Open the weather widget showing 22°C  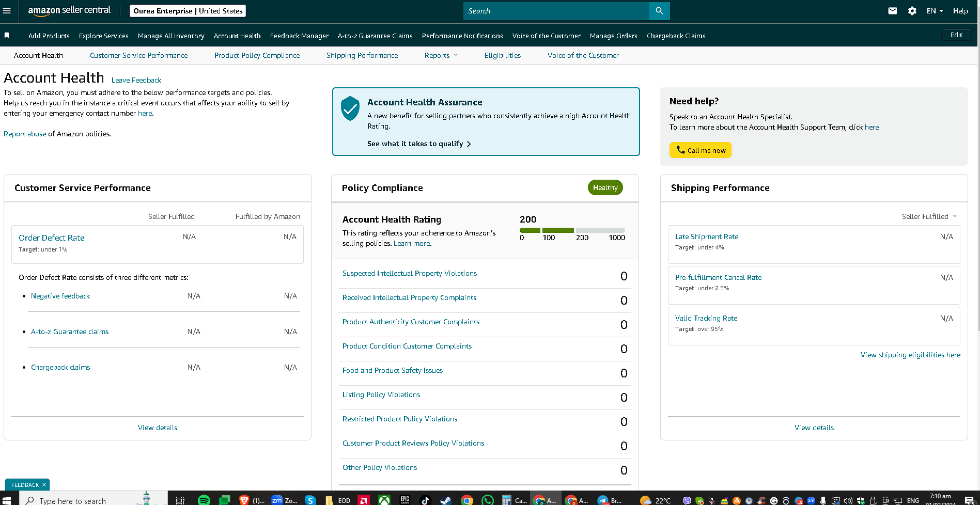[x=655, y=500]
